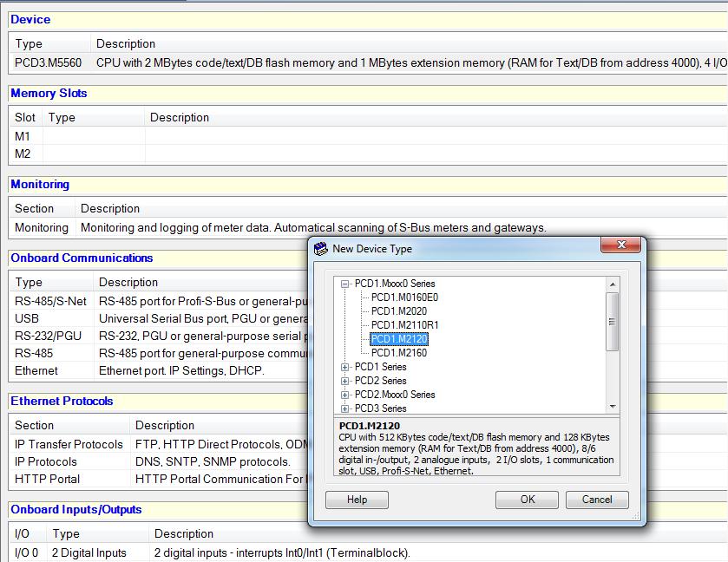Select the IP Transfer Protocols row
This screenshot has height=562, width=728.
pos(160,445)
